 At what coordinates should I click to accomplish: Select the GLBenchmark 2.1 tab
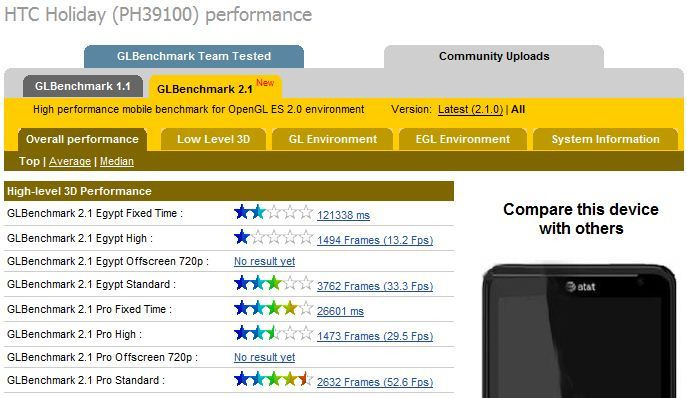pos(215,87)
